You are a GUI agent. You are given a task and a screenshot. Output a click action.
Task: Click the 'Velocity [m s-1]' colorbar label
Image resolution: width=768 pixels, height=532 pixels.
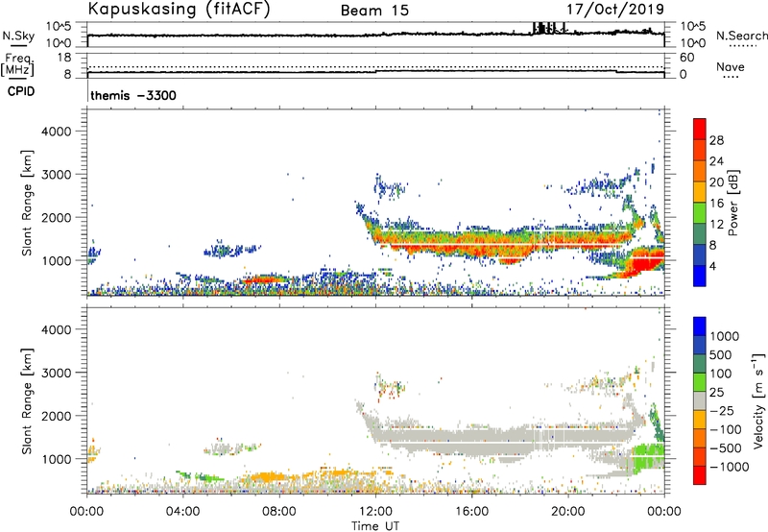(x=757, y=400)
